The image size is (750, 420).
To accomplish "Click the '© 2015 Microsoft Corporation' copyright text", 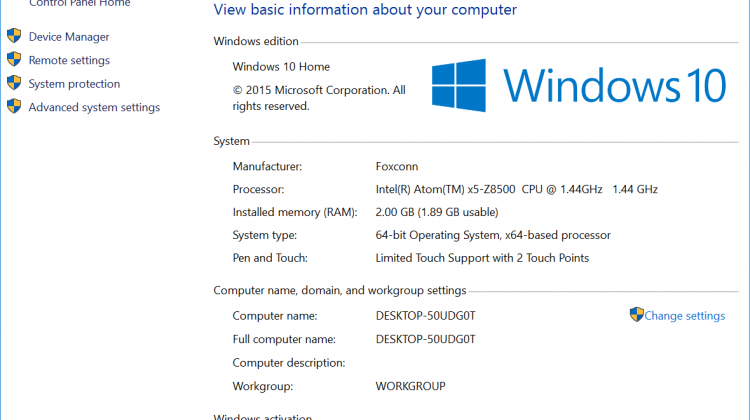I will click(x=319, y=98).
